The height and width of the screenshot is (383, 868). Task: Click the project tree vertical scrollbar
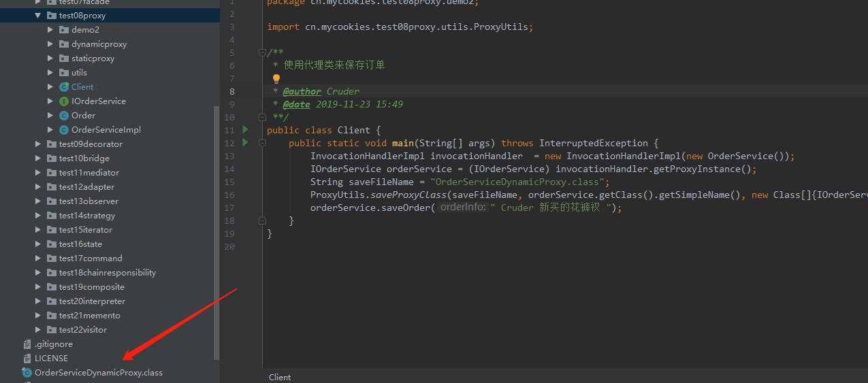click(216, 231)
